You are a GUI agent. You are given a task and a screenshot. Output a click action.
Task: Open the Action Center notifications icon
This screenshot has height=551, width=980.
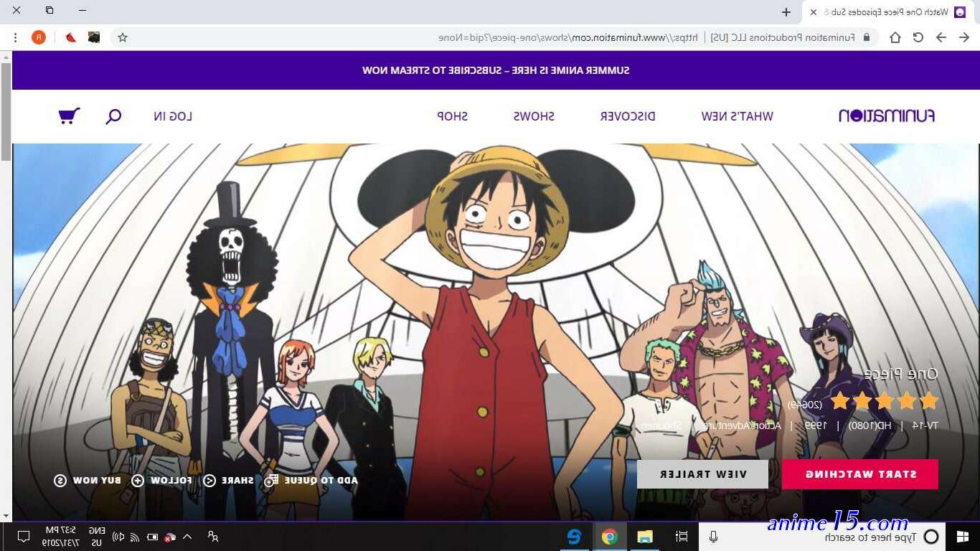pos(23,537)
